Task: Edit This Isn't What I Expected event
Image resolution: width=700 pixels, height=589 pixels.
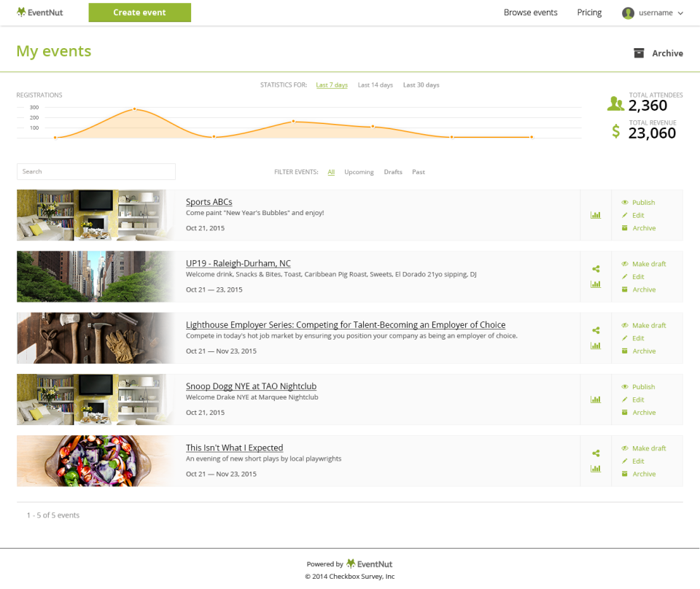Action: click(x=633, y=461)
